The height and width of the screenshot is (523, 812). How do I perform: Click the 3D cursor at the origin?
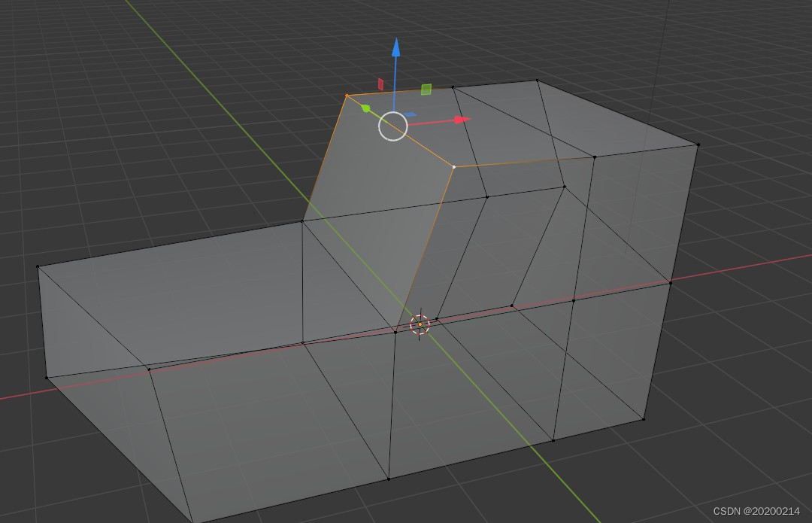420,324
